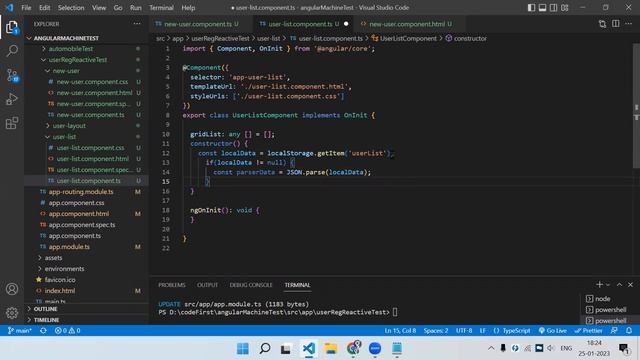Click UserListComponent in breadcrumb
This screenshot has width=640, height=360.
pyautogui.click(x=408, y=38)
